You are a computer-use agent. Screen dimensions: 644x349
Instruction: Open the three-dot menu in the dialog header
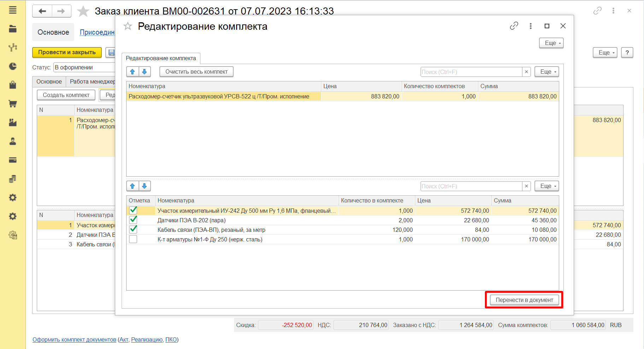click(531, 26)
